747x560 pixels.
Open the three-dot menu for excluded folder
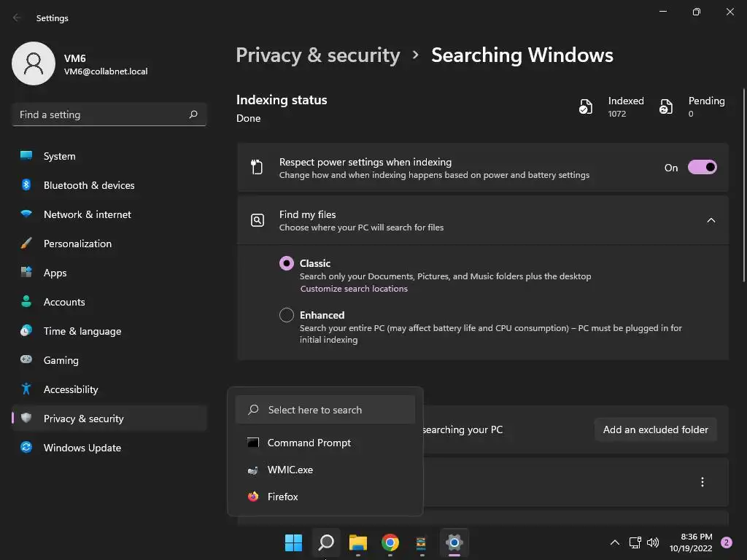[703, 482]
